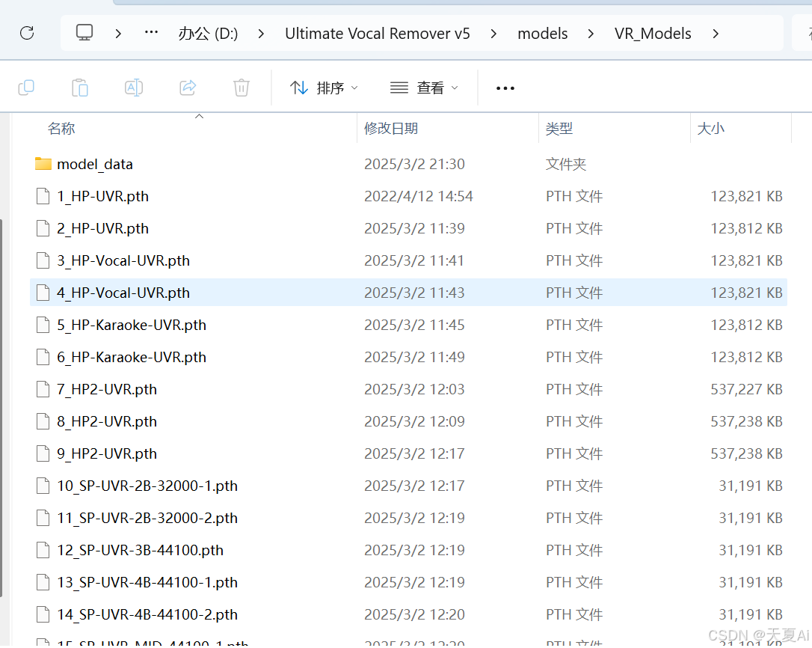This screenshot has height=648, width=812.
Task: Click size 537,227 KB cell
Action: point(746,389)
